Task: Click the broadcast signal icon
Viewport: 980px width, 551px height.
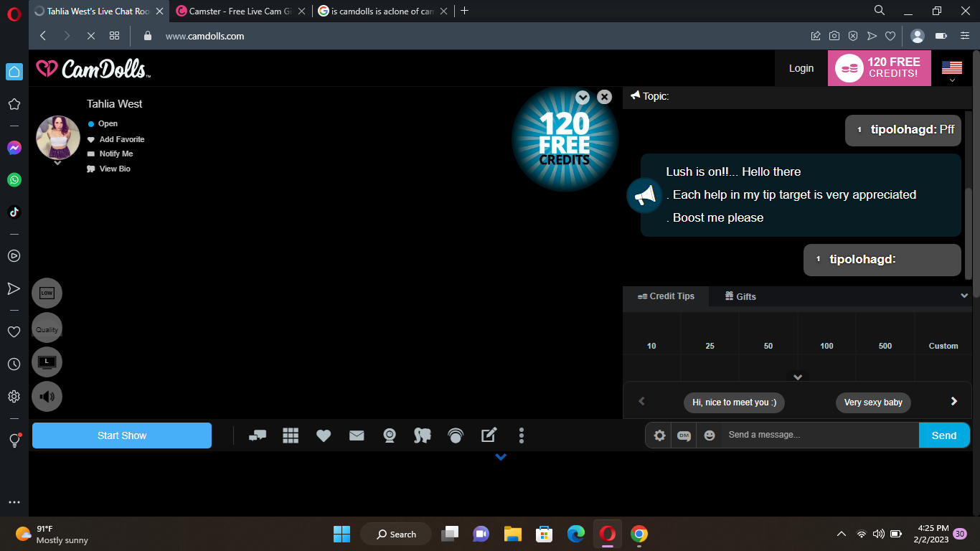Action: click(x=456, y=435)
